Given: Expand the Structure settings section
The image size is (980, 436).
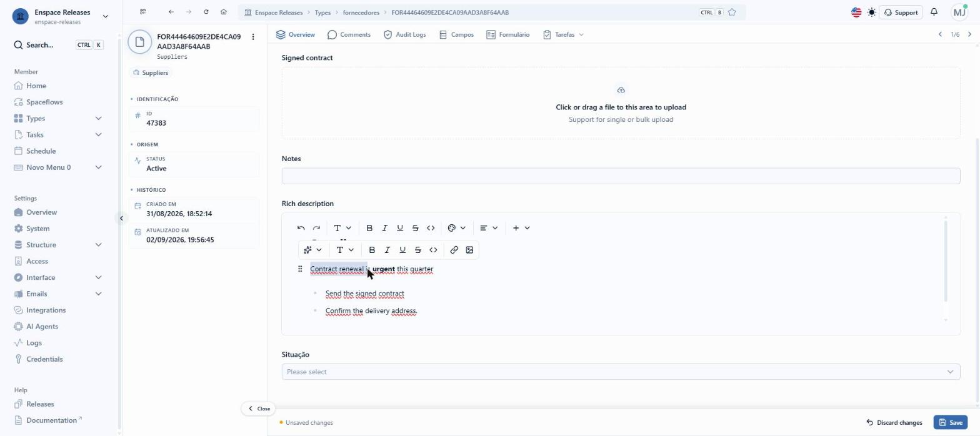Looking at the screenshot, I should tap(98, 245).
